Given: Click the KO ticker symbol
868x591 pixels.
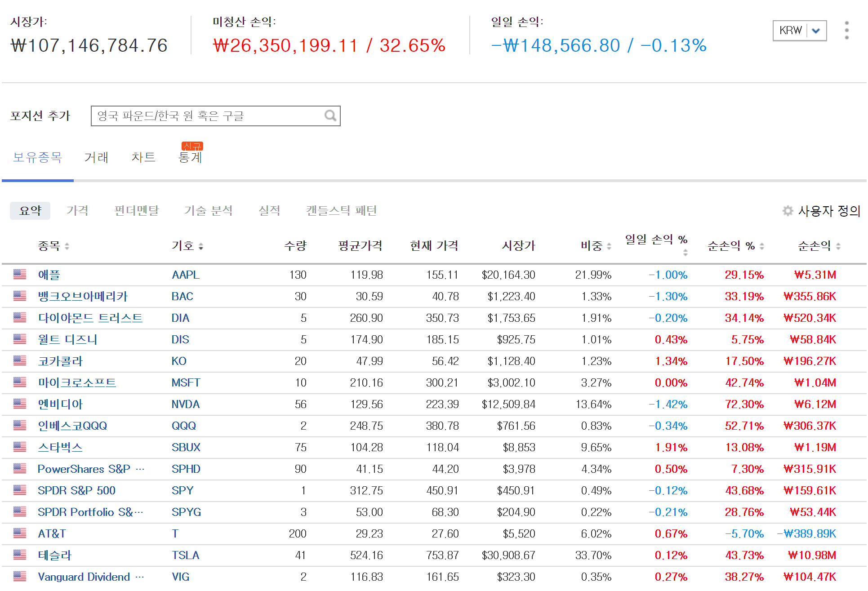Looking at the screenshot, I should tap(179, 361).
